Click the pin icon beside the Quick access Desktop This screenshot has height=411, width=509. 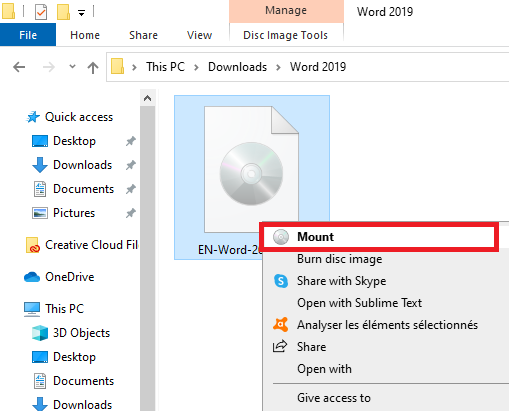click(131, 141)
